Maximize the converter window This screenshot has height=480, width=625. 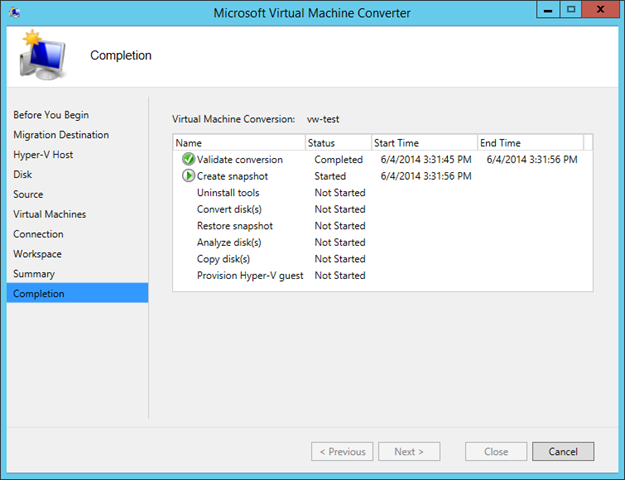coord(571,10)
